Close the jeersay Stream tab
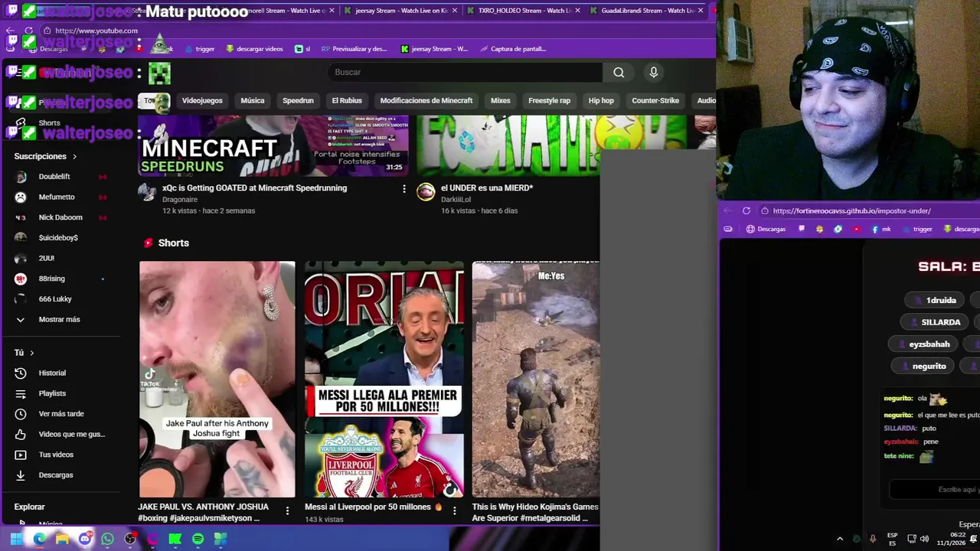 [x=454, y=11]
